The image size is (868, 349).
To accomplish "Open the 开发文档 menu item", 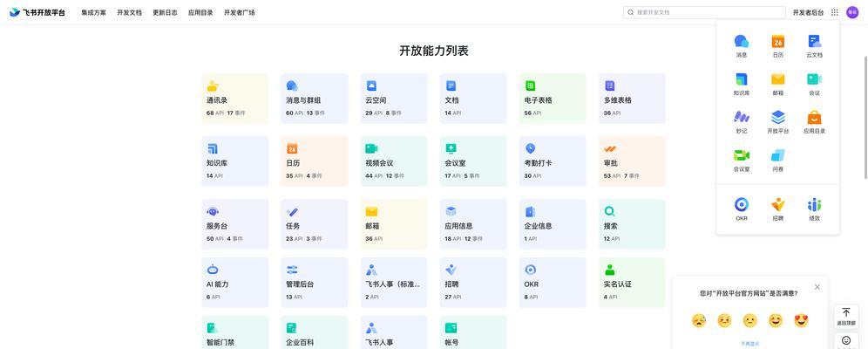I will 130,12.
